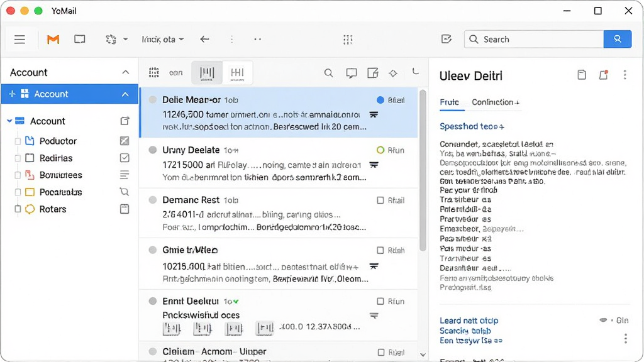
Task: Open the first attachment thumbnail in Ennit Ueelrur email
Action: point(172,328)
